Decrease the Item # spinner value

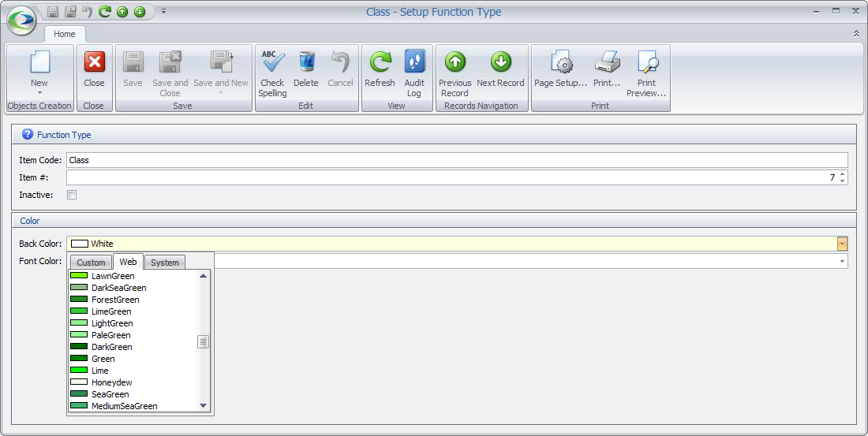click(x=843, y=181)
